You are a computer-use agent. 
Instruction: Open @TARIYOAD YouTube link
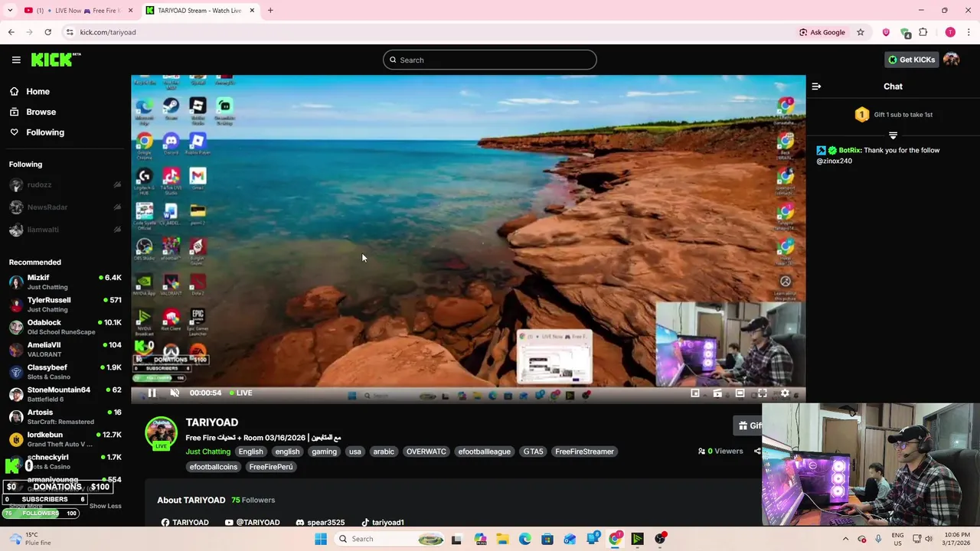(x=252, y=522)
